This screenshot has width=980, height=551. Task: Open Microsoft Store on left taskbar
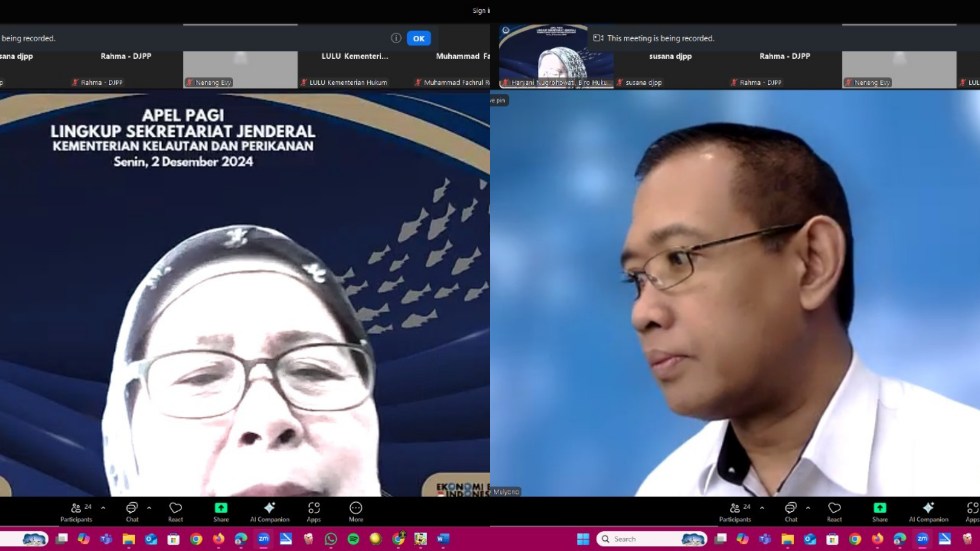(x=174, y=539)
